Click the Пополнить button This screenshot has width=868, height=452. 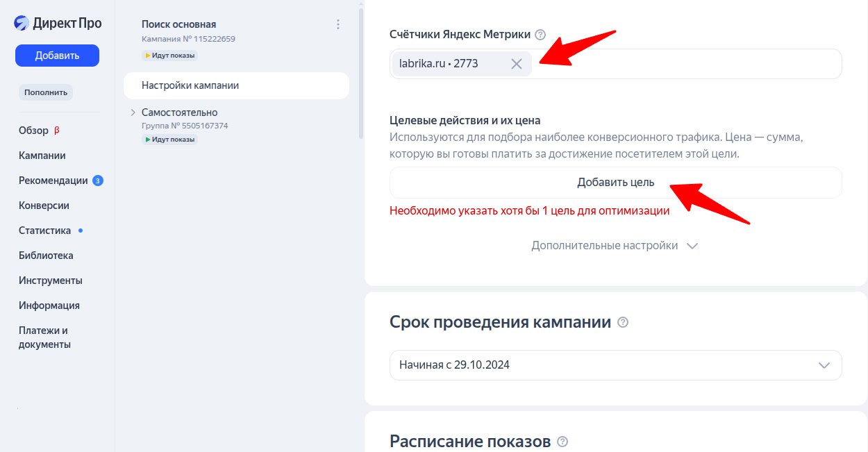[x=46, y=92]
